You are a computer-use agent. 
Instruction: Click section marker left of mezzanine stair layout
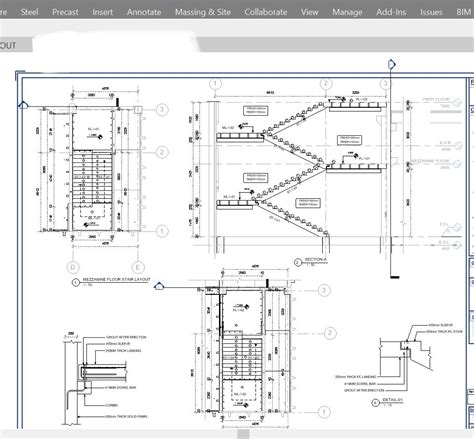click(x=22, y=106)
